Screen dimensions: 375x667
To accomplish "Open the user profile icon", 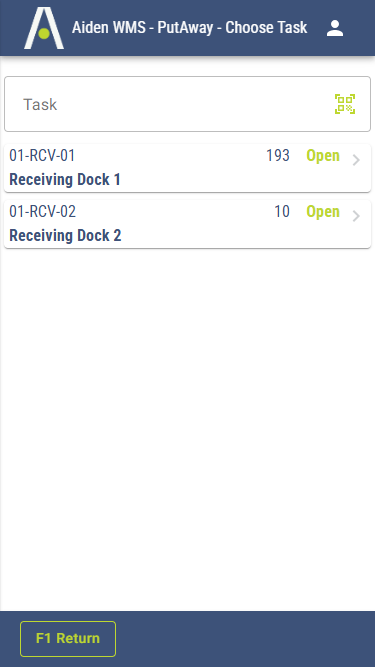I will coord(335,28).
